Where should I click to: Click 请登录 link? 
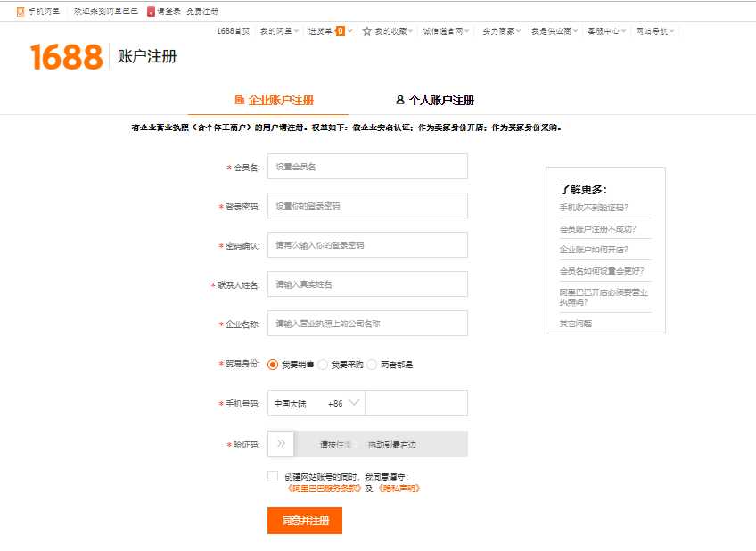pos(168,12)
